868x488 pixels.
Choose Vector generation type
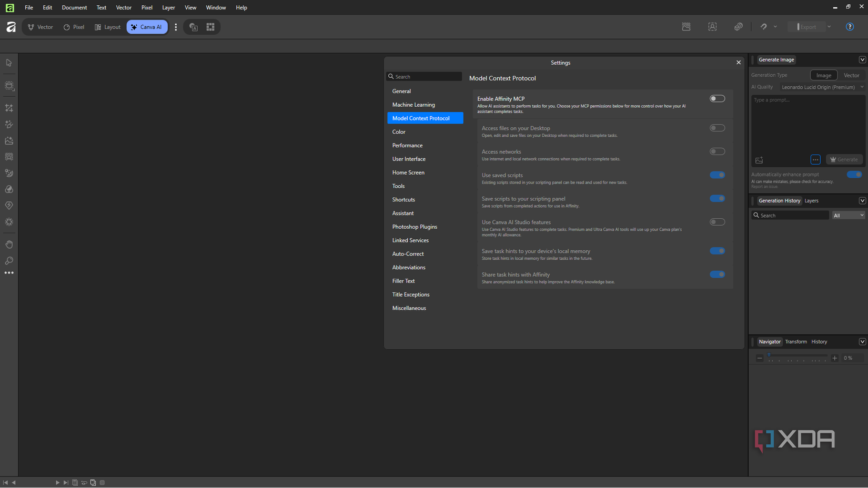coord(851,75)
